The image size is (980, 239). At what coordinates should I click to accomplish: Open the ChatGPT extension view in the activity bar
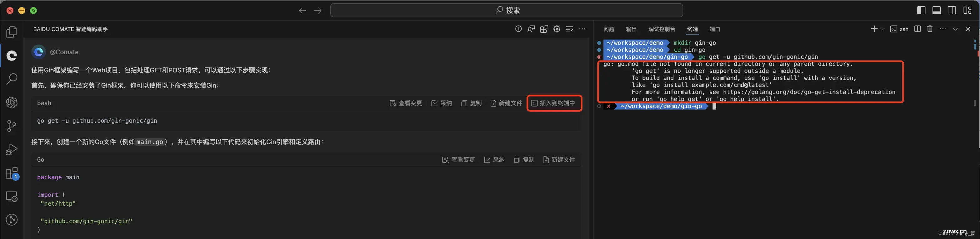click(12, 102)
